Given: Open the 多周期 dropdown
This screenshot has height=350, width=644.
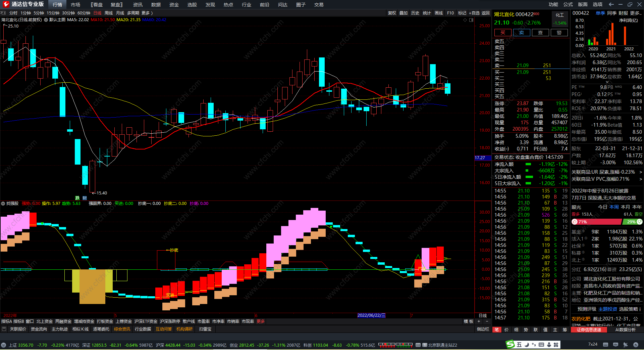Looking at the screenshot, I should click(133, 13).
